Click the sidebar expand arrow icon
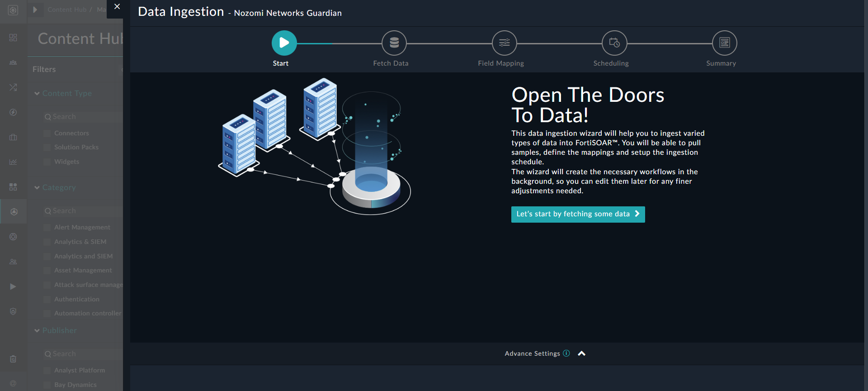The image size is (868, 391). [35, 10]
